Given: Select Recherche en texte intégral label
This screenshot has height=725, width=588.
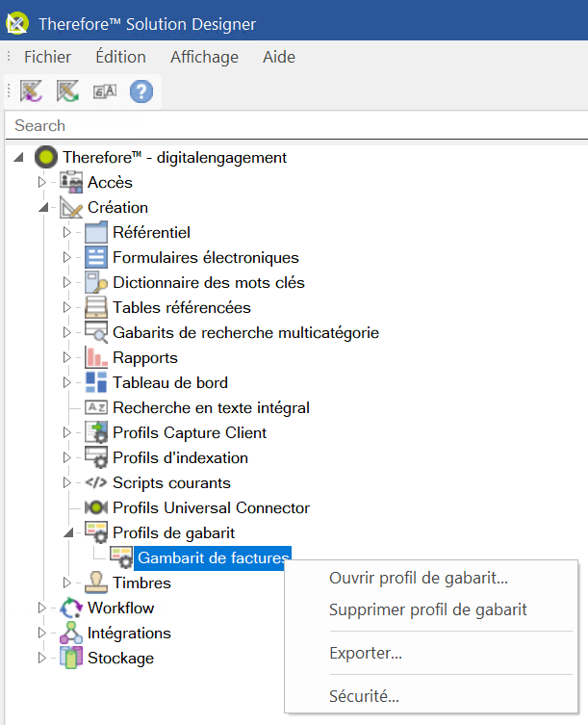Looking at the screenshot, I should click(212, 407).
